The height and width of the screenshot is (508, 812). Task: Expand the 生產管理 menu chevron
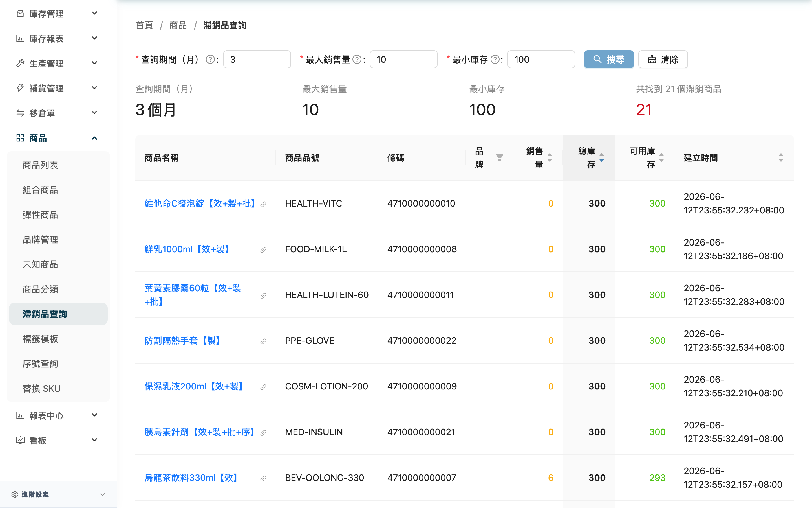[95, 63]
